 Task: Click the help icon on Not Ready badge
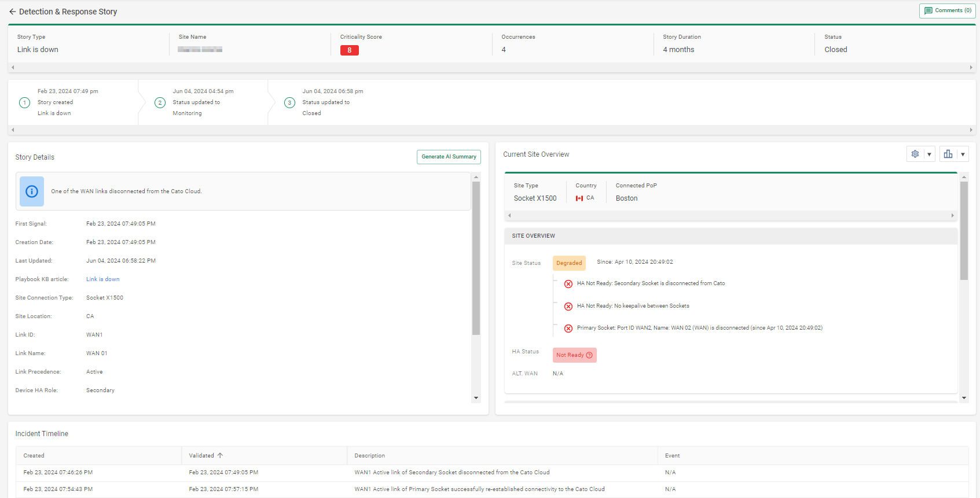(589, 355)
